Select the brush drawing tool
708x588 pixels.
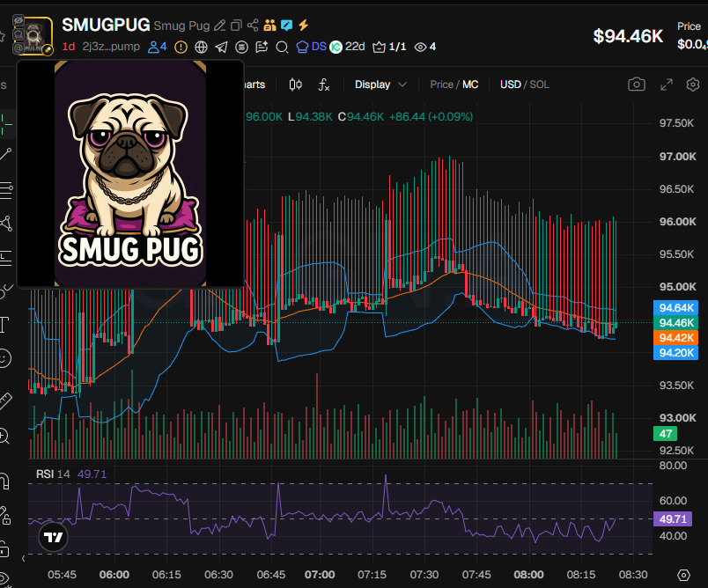pyautogui.click(x=6, y=291)
